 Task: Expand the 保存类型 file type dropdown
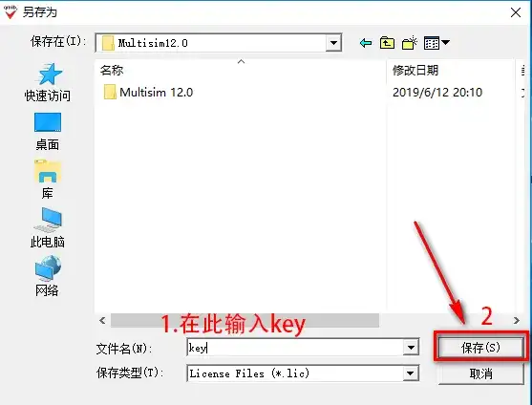pyautogui.click(x=410, y=373)
